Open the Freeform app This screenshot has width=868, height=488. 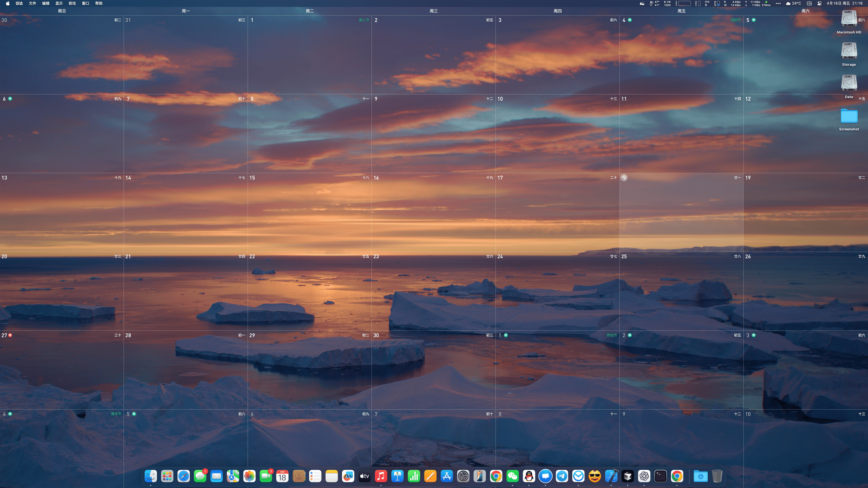point(348,476)
